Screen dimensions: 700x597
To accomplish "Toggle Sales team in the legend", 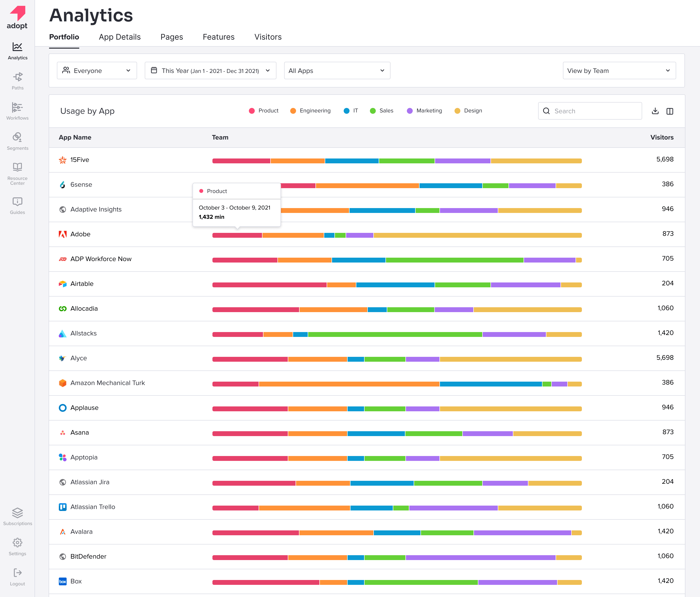I will click(382, 111).
